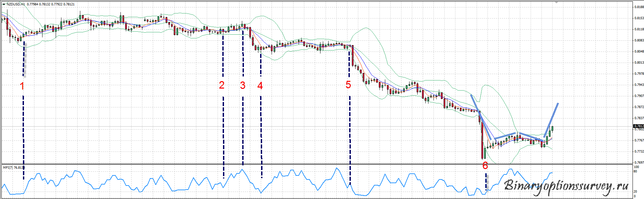Viewport: 644px width, 199px height.
Task: Click the 0.7872 price axis label
Action: (x=639, y=107)
